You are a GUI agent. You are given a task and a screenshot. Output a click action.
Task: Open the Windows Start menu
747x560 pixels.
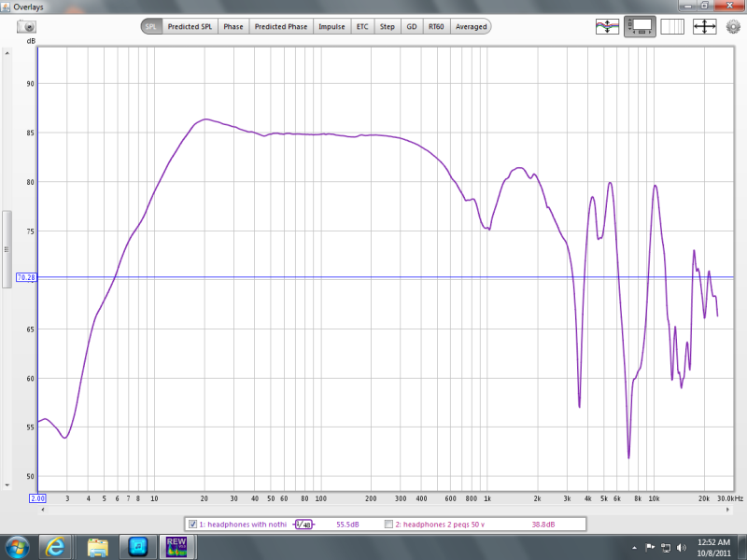(19, 546)
